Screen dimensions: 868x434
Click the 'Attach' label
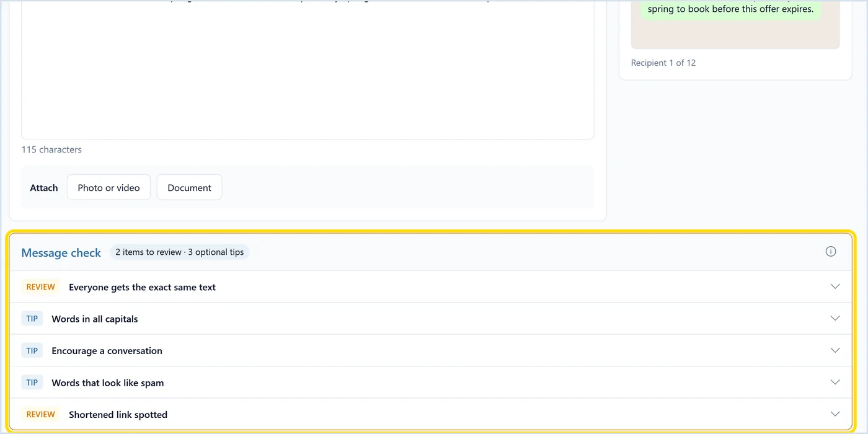pyautogui.click(x=44, y=187)
